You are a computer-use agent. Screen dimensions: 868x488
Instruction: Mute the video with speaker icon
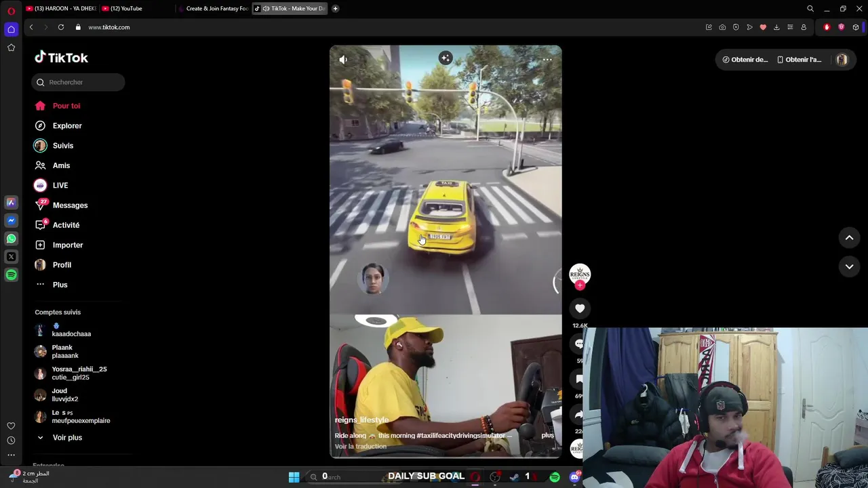click(343, 60)
